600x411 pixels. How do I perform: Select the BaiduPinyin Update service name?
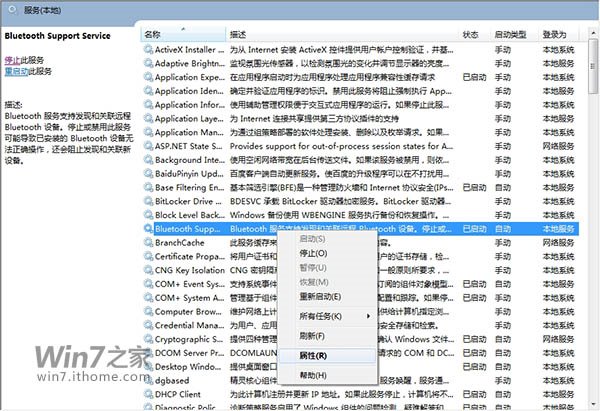[x=189, y=173]
